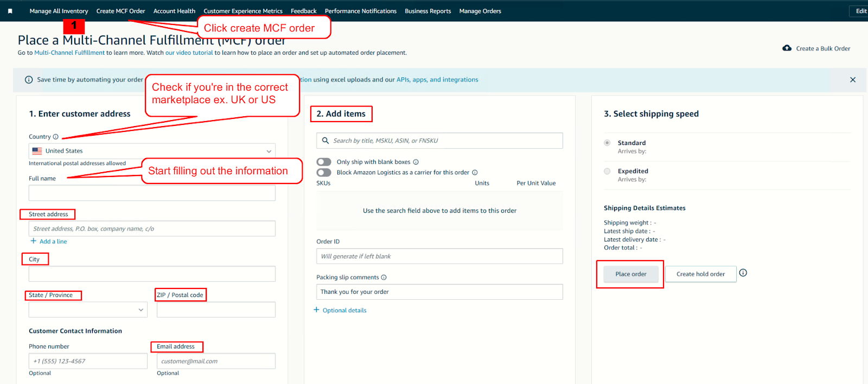Select the Expedited shipping speed radio button
Image resolution: width=868 pixels, height=384 pixels.
(607, 171)
